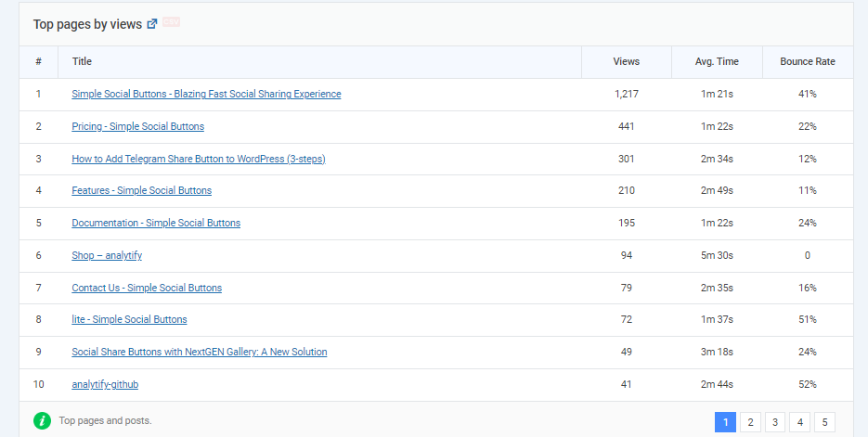Select the 79 views cell
Viewport: 868px width, 437px height.
tap(627, 288)
